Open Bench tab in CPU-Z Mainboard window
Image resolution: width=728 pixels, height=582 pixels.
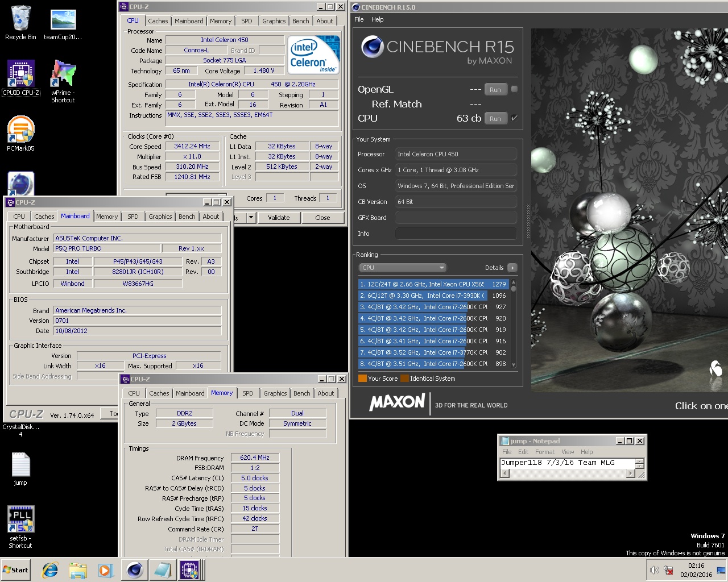point(187,217)
